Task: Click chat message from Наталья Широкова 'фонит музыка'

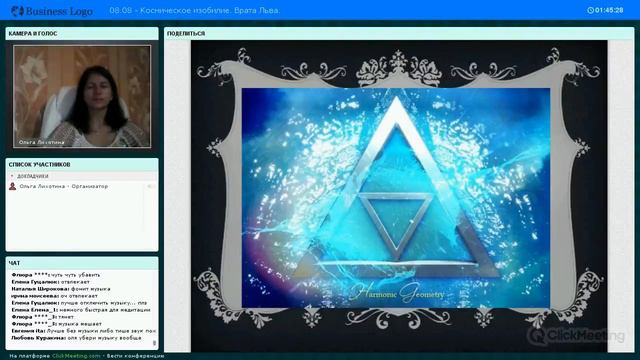Action: (x=61, y=289)
